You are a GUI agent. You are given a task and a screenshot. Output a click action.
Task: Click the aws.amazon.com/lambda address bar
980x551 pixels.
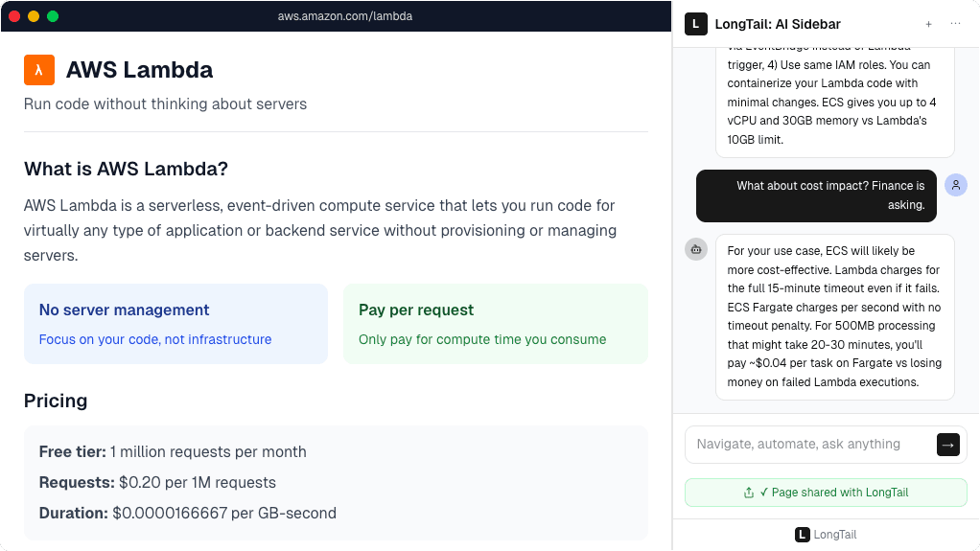[345, 16]
